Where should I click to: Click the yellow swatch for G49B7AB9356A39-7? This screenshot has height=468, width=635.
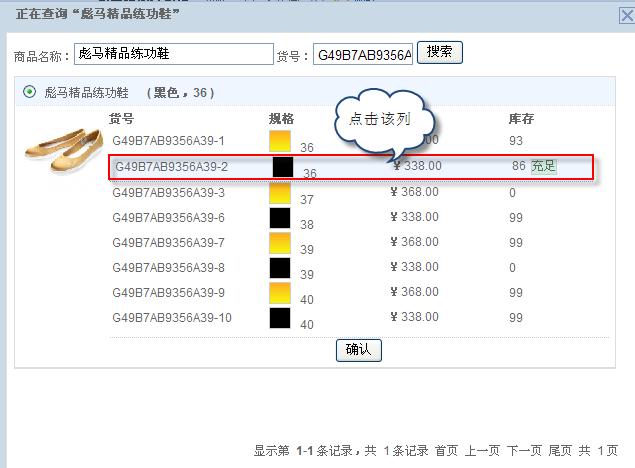click(x=280, y=242)
